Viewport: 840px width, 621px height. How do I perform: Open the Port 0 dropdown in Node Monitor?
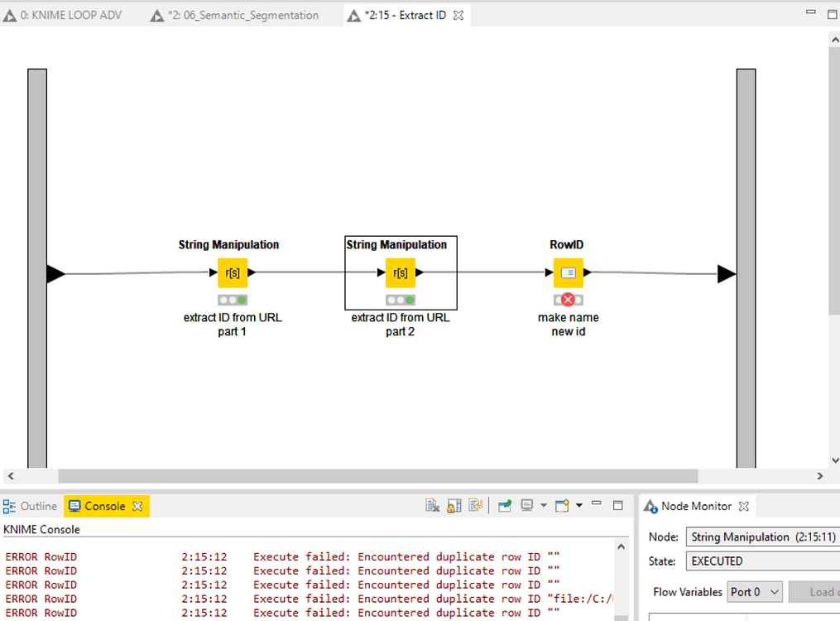(x=754, y=591)
